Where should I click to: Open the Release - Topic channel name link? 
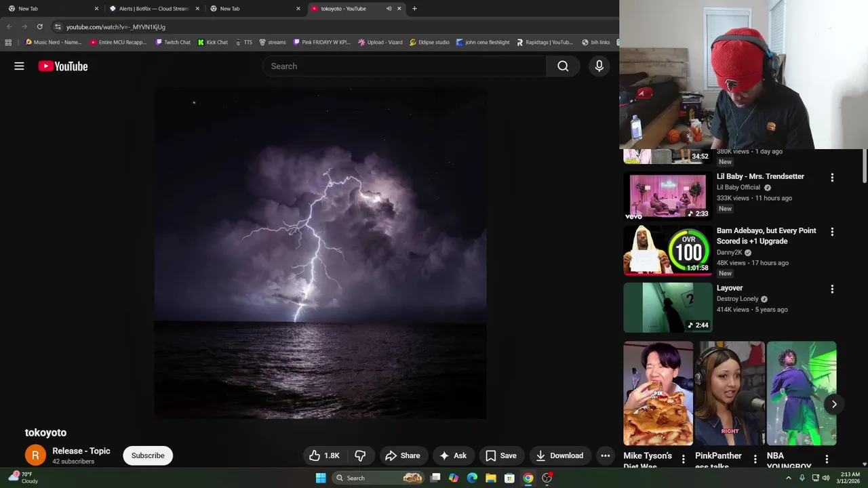coord(81,451)
